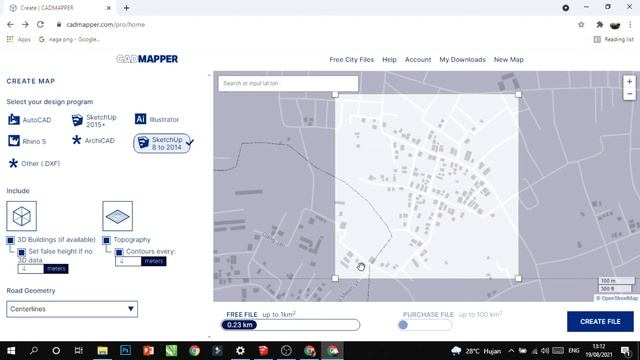640x360 pixels.
Task: Open Windows Start menu
Action: click(11, 351)
